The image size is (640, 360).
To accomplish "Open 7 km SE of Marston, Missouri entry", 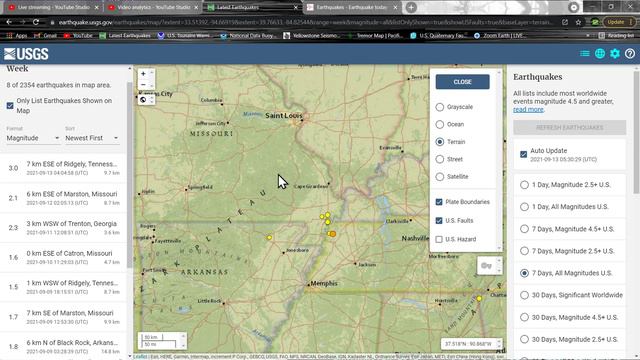I will click(x=63, y=317).
